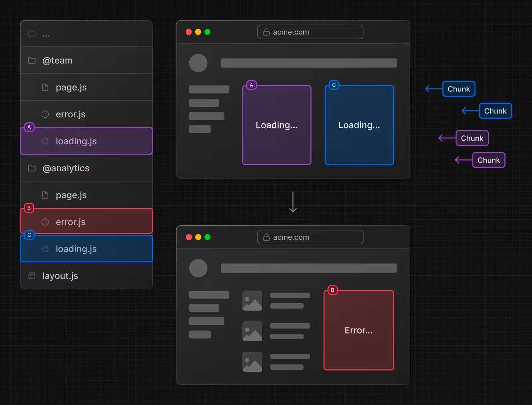Click the warning icon in the red error.js row
Screen dimensions: 532x405
pyautogui.click(x=45, y=222)
